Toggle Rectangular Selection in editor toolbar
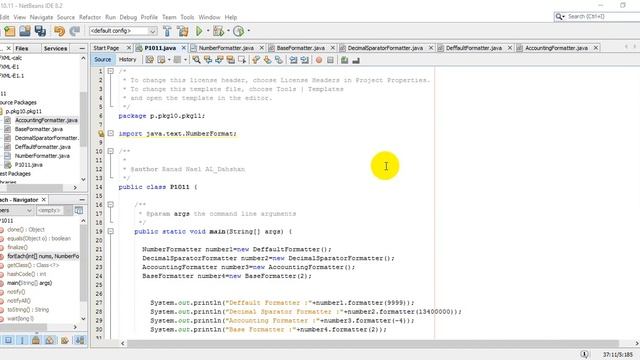 (242, 60)
